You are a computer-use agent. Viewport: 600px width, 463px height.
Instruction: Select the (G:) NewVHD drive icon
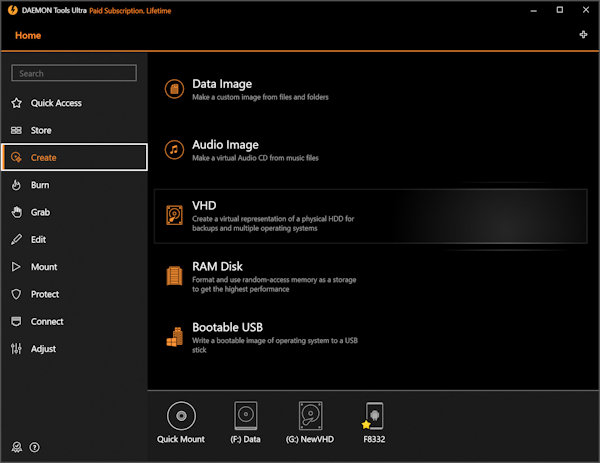[310, 416]
